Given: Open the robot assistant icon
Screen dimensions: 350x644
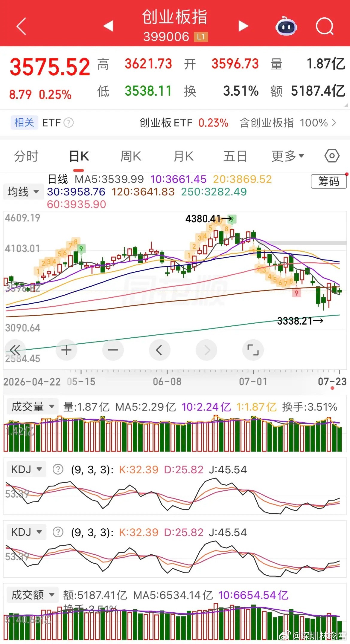Looking at the screenshot, I should [x=286, y=26].
